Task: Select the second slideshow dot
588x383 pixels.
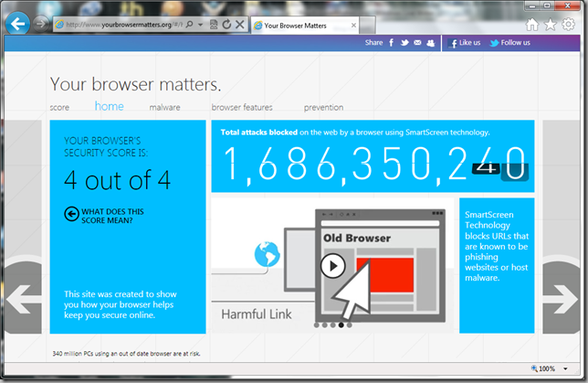Action: click(x=325, y=324)
